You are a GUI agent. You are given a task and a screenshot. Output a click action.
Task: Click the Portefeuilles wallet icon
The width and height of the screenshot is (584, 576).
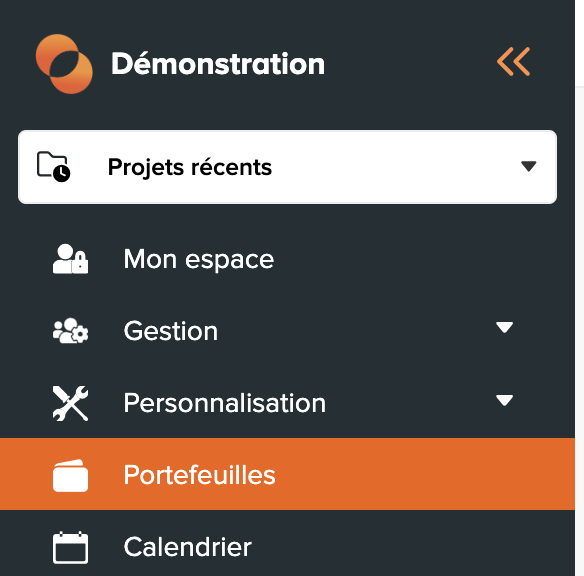tap(70, 475)
